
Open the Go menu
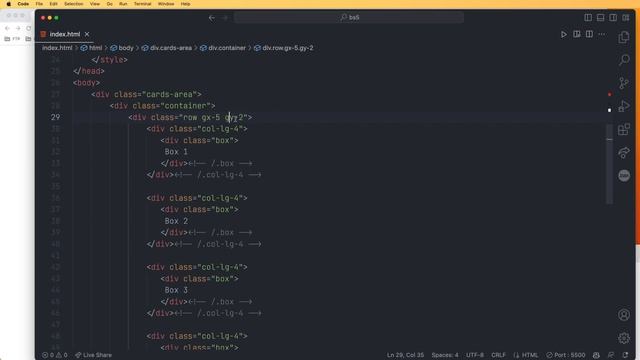pos(109,4)
